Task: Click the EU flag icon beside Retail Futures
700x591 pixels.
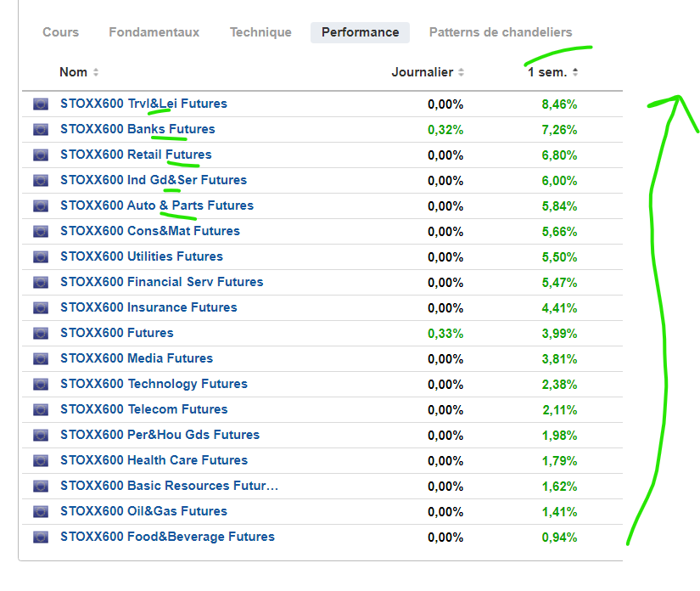Action: pos(41,155)
